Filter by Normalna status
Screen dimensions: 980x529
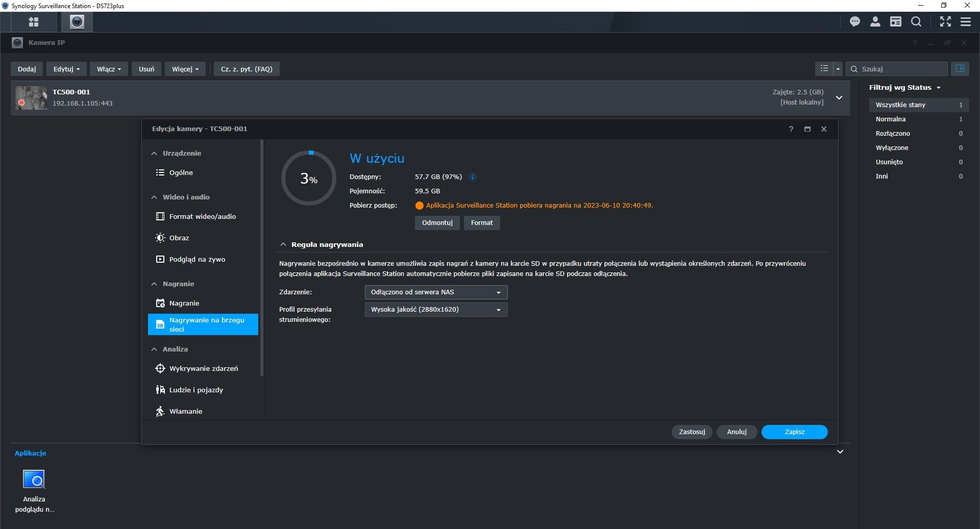pyautogui.click(x=919, y=119)
